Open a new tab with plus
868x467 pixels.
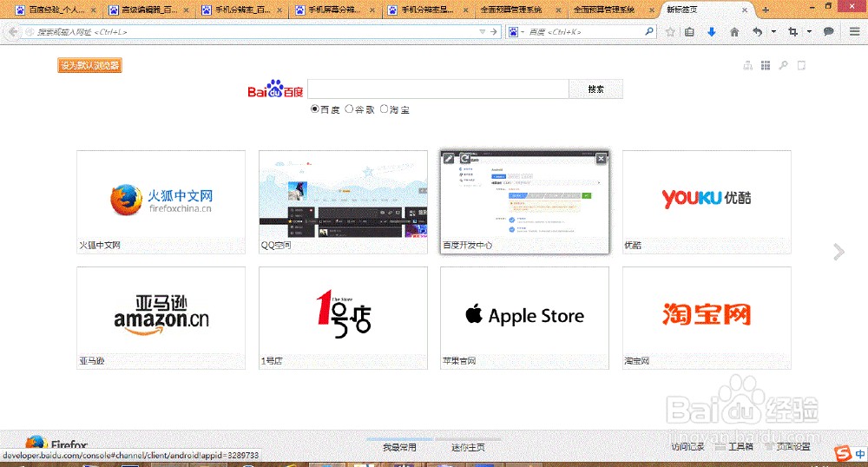pyautogui.click(x=766, y=10)
